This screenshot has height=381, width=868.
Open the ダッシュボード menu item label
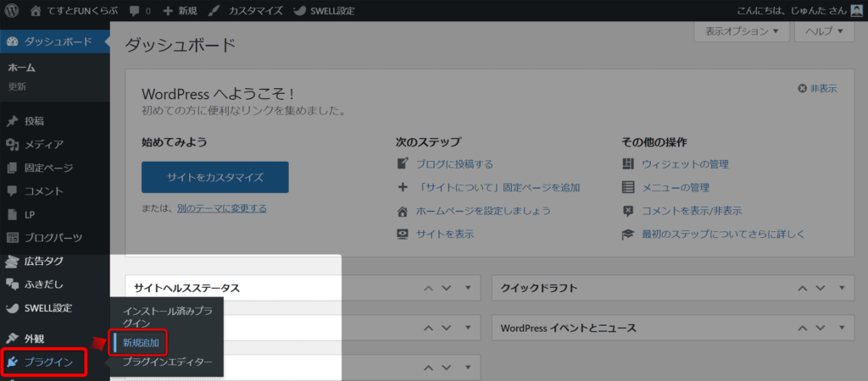(x=58, y=42)
